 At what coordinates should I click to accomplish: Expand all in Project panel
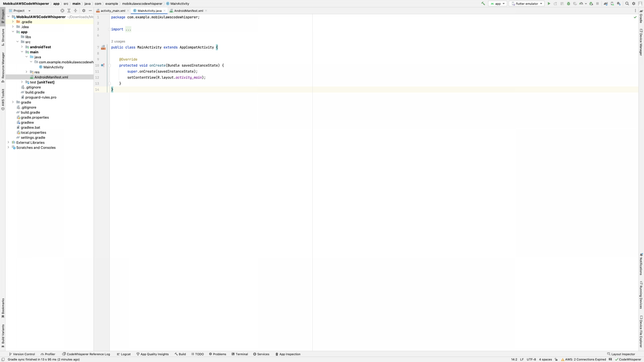pyautogui.click(x=69, y=10)
